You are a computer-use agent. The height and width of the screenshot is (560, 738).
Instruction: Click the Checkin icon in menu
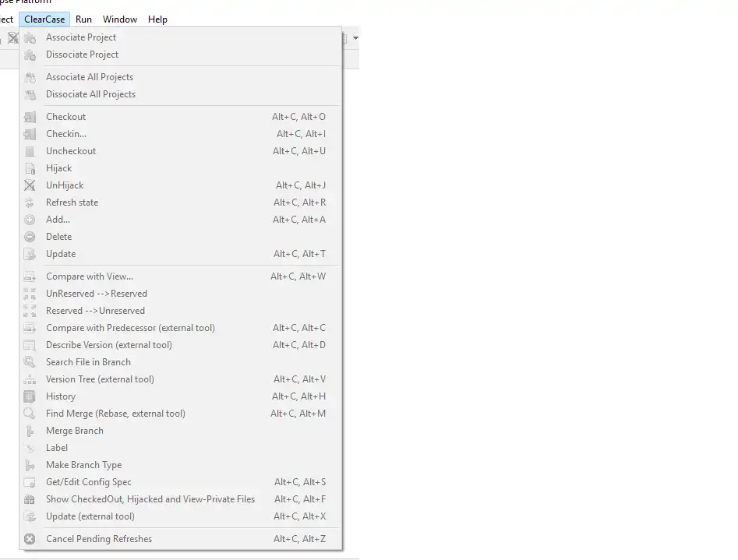pos(30,134)
